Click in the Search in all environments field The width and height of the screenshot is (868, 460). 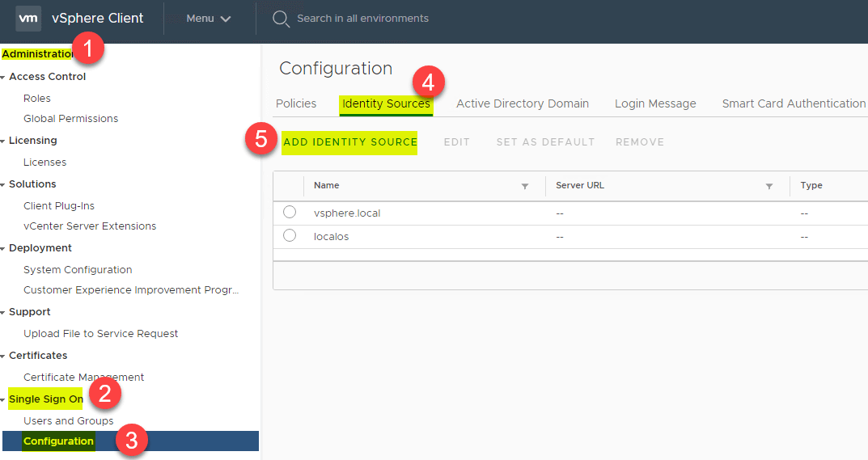coord(362,19)
